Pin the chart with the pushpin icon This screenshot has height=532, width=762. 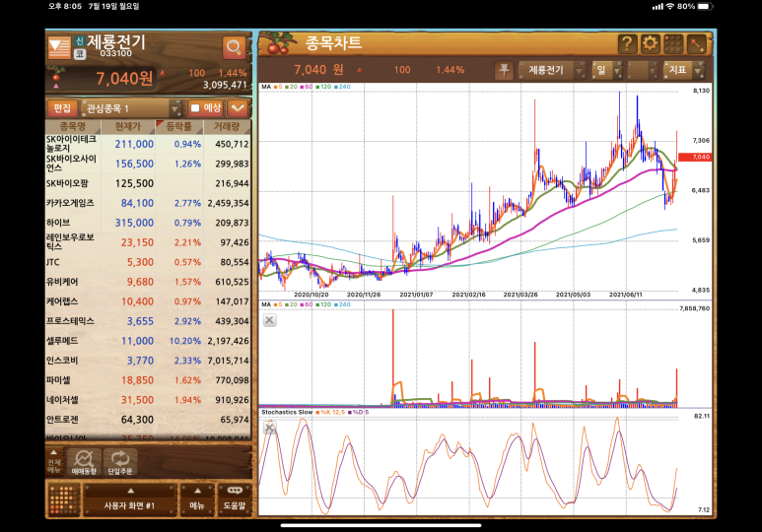[505, 71]
